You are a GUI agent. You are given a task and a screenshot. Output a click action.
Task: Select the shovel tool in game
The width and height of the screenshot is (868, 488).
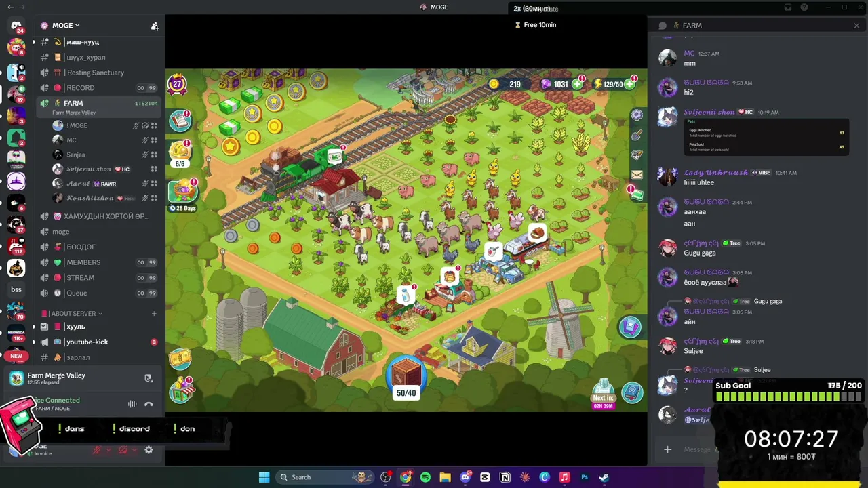tap(637, 136)
